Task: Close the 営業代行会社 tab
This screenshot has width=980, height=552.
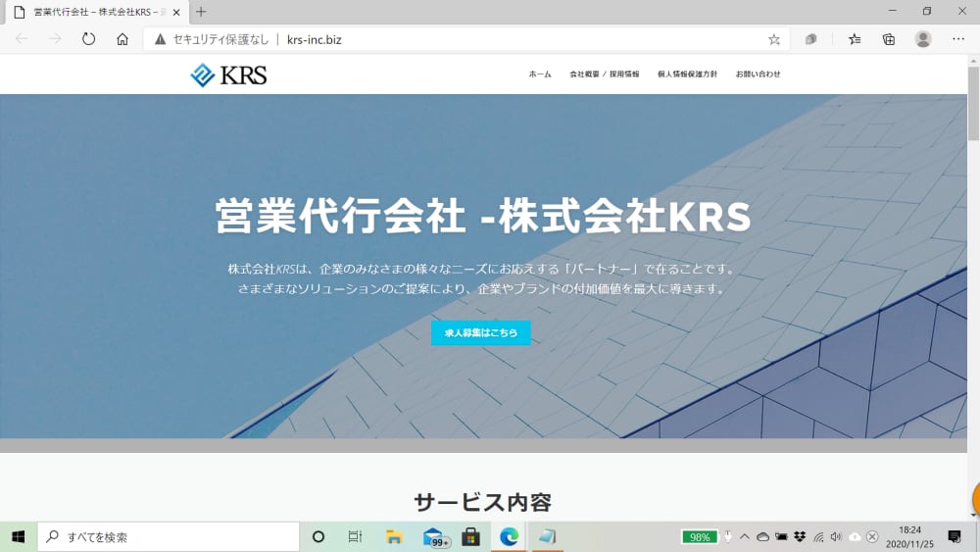Action: (x=176, y=12)
